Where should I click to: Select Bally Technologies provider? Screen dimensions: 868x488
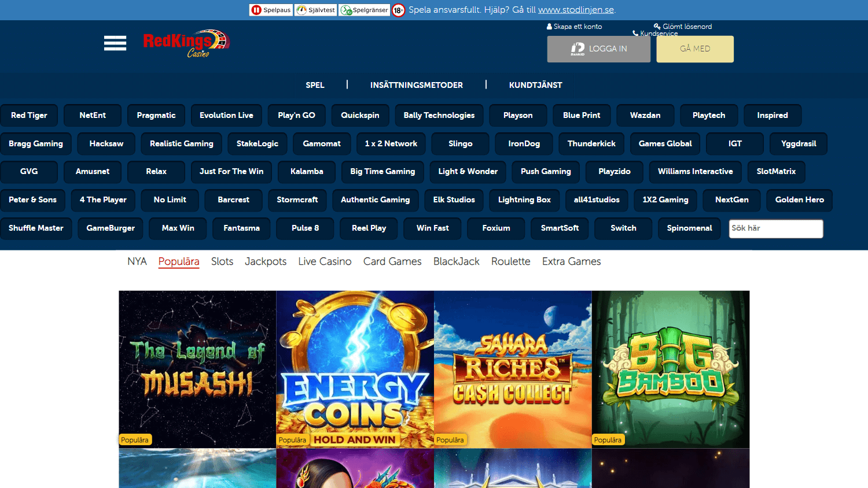click(439, 115)
